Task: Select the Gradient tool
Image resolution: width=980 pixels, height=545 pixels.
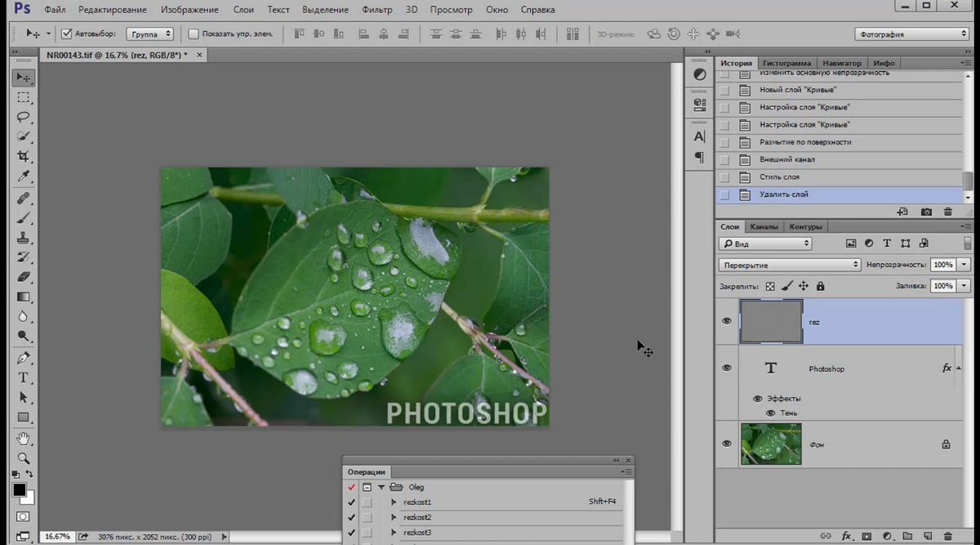Action: pyautogui.click(x=23, y=297)
